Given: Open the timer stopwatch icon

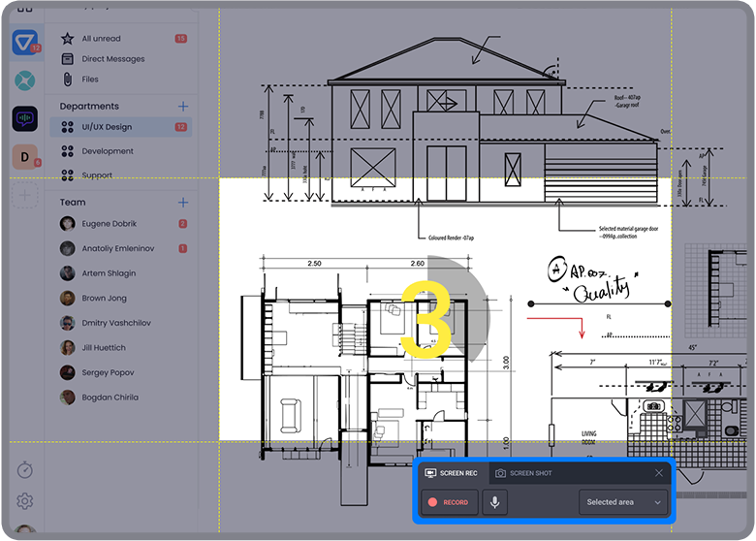Looking at the screenshot, I should (x=25, y=469).
